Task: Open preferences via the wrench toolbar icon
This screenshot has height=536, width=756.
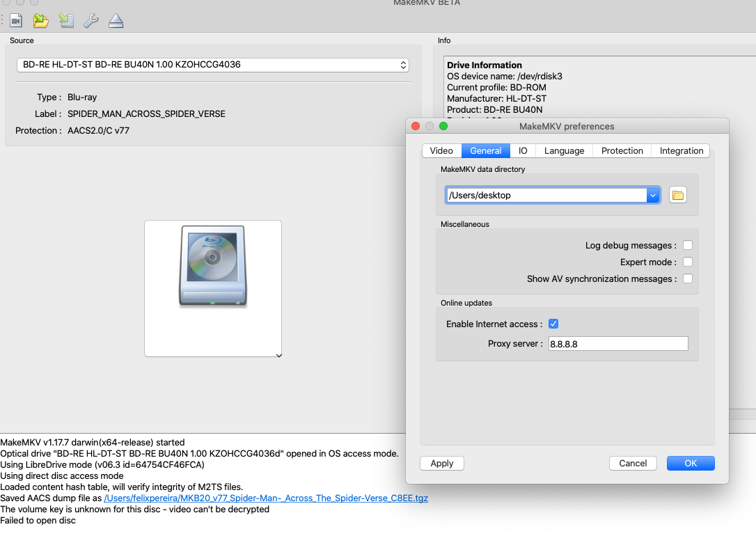Action: pyautogui.click(x=90, y=20)
